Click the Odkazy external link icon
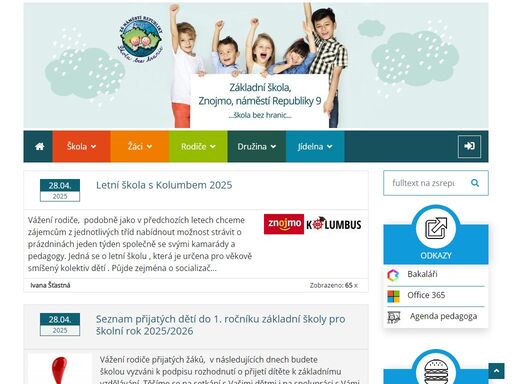 [x=436, y=228]
